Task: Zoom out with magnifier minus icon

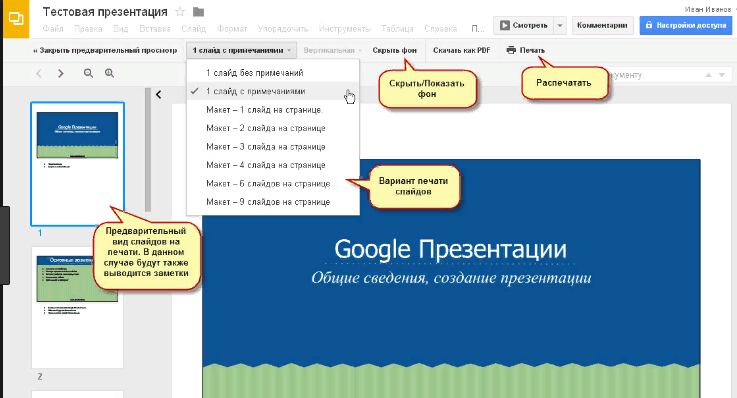Action: click(x=88, y=73)
